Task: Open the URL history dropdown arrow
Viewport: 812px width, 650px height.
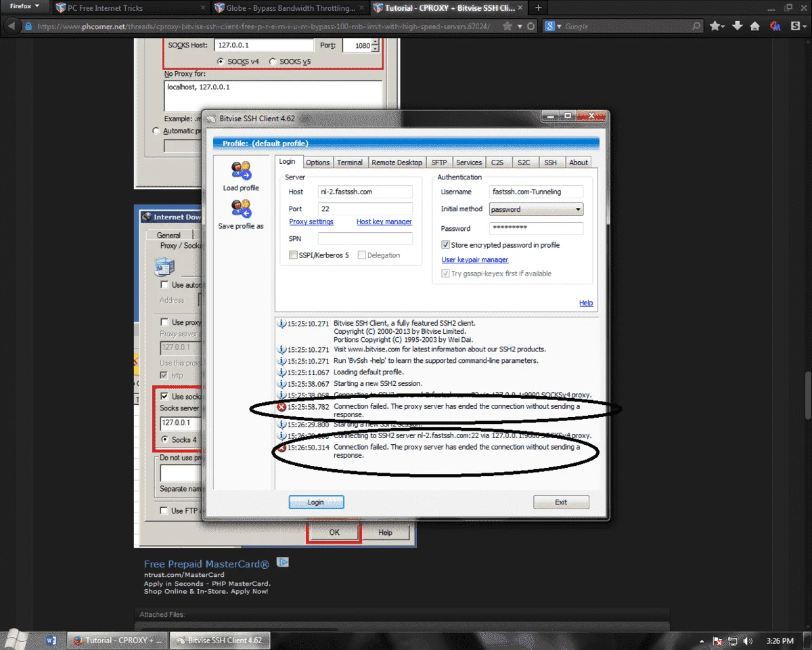Action: [x=520, y=26]
